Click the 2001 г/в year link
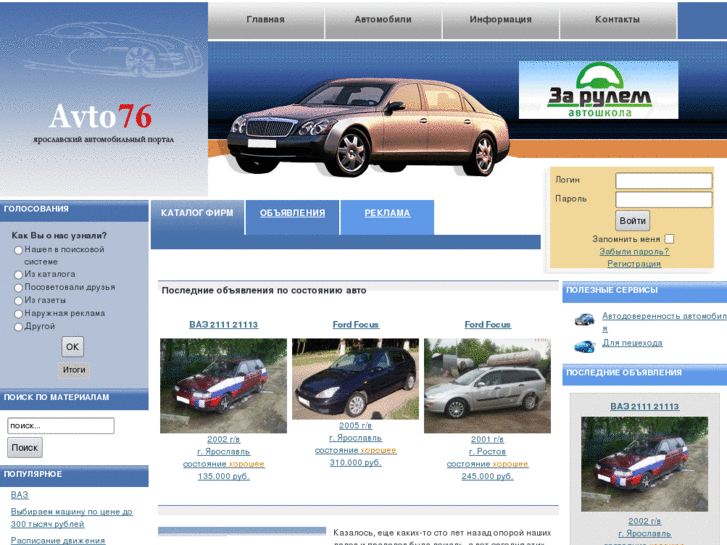727x545 pixels. [x=487, y=439]
